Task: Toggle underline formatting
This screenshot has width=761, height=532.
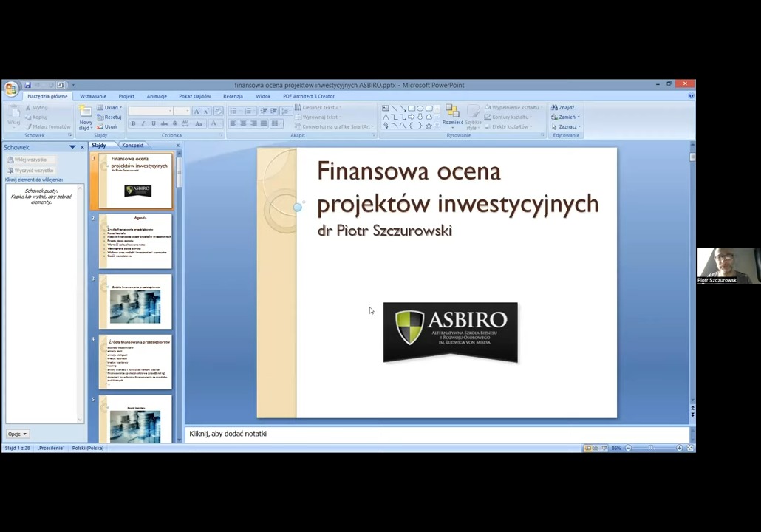Action: (x=154, y=124)
